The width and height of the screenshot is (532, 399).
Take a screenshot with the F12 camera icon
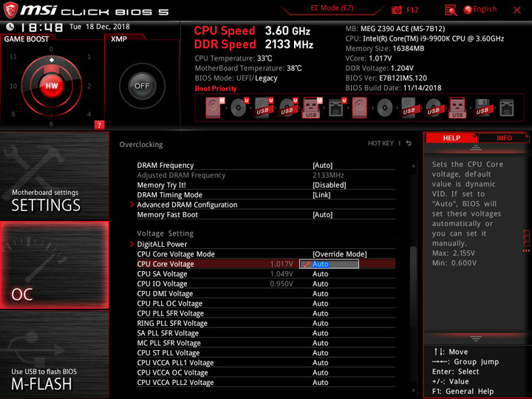(397, 10)
